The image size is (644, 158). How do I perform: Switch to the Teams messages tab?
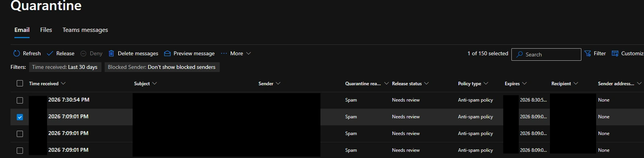click(x=85, y=30)
